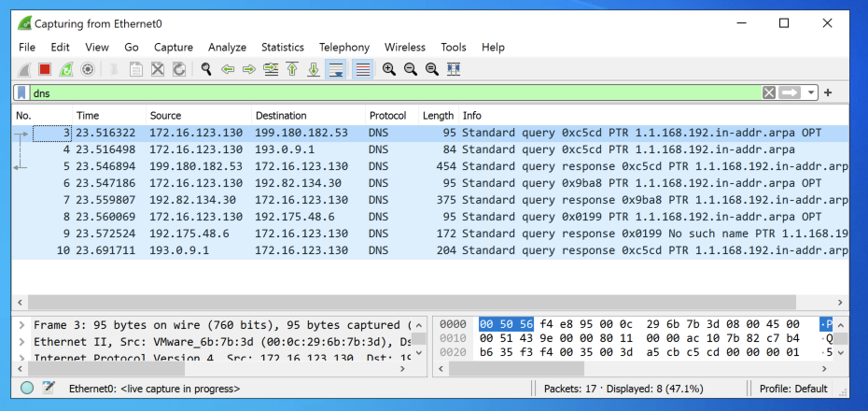The image size is (868, 411).
Task: Restart the current capture with the green fin
Action: (x=66, y=69)
